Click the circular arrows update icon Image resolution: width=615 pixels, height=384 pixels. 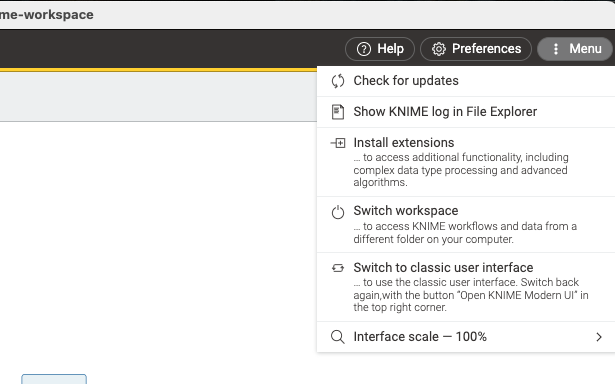338,81
